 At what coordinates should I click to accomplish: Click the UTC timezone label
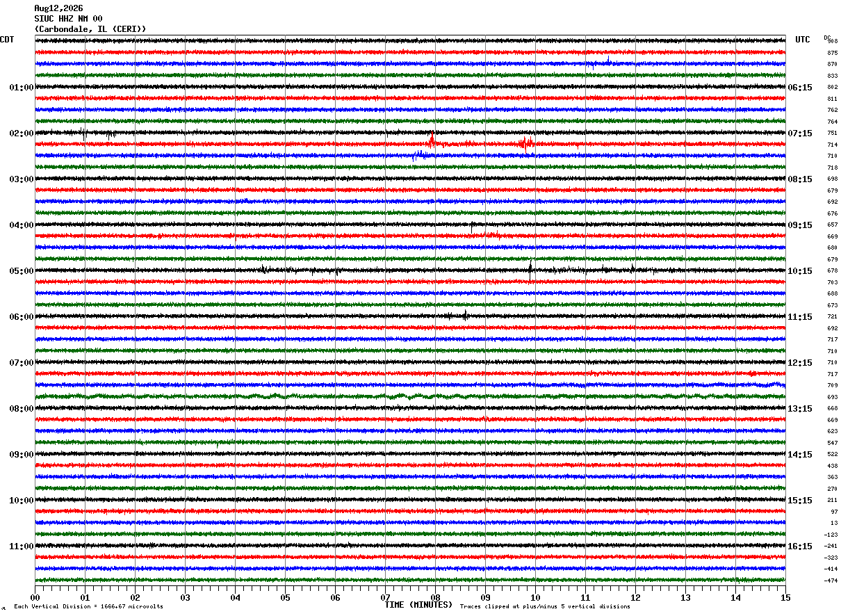pos(803,40)
